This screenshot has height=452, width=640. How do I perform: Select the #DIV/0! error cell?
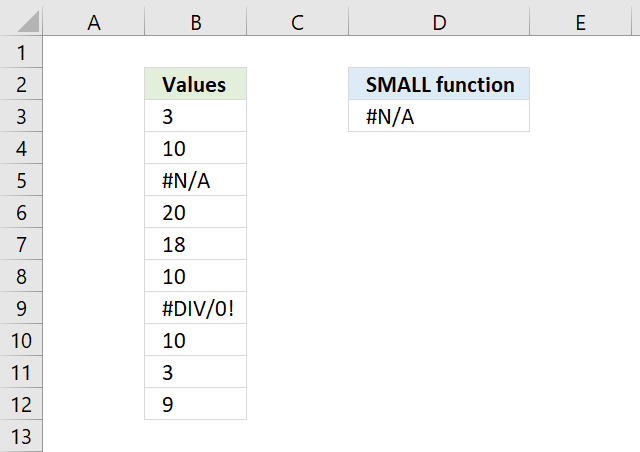[196, 308]
